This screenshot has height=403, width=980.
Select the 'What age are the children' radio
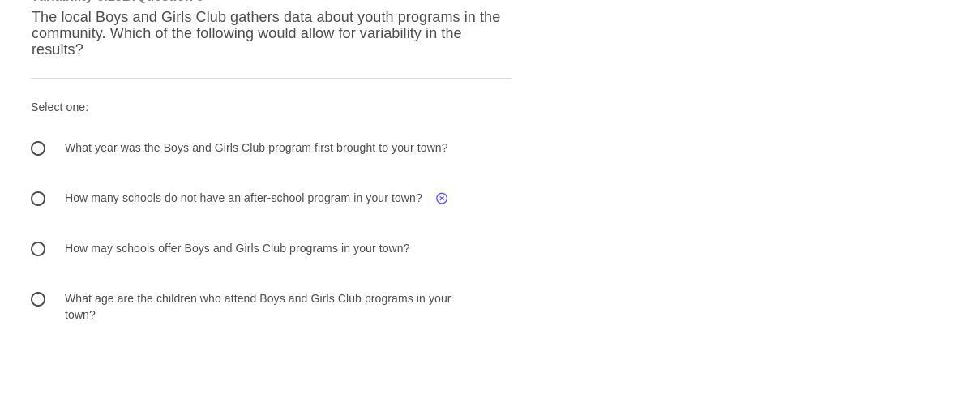(38, 299)
